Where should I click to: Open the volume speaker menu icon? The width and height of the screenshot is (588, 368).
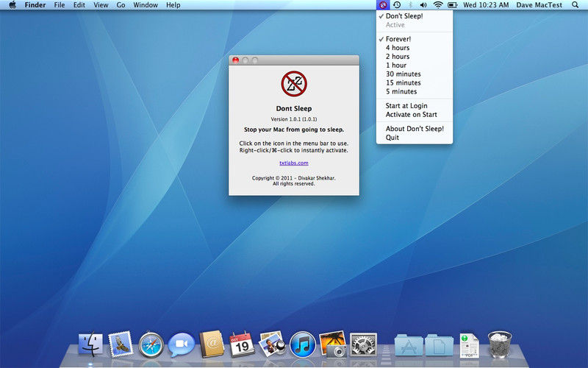click(423, 5)
